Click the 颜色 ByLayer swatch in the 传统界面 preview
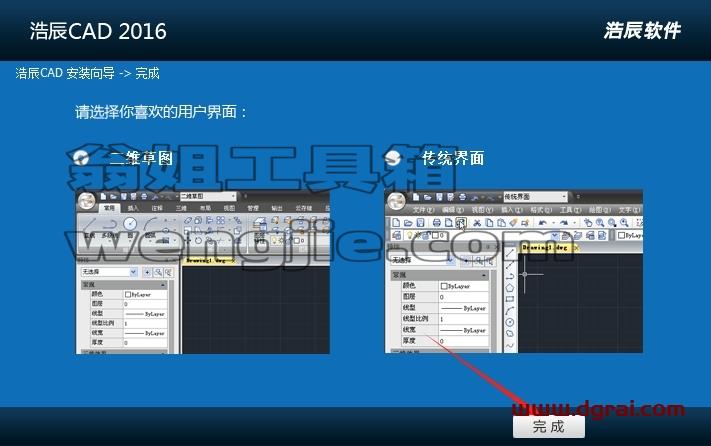The height and width of the screenshot is (446, 711). pyautogui.click(x=463, y=286)
